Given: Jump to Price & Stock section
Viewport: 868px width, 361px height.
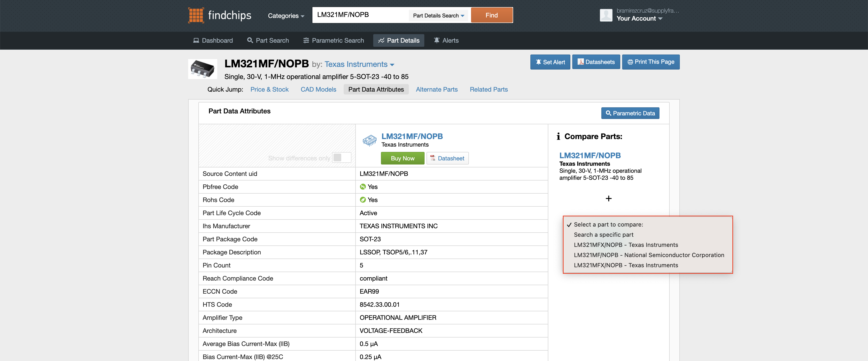Looking at the screenshot, I should (x=269, y=89).
